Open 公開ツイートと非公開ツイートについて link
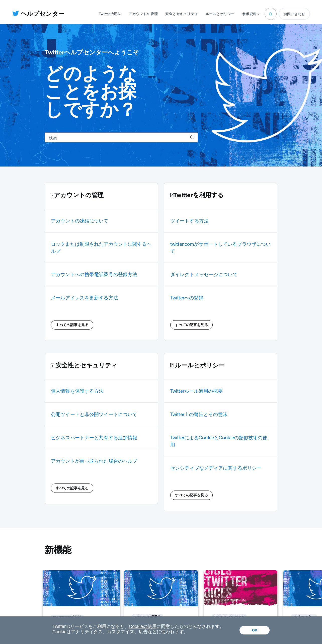 [x=94, y=414]
